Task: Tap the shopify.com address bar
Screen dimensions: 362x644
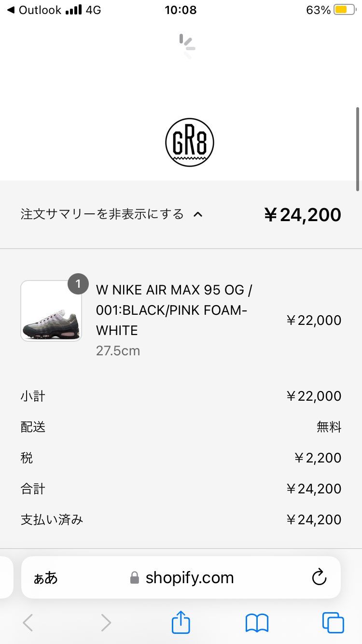Action: (189, 578)
